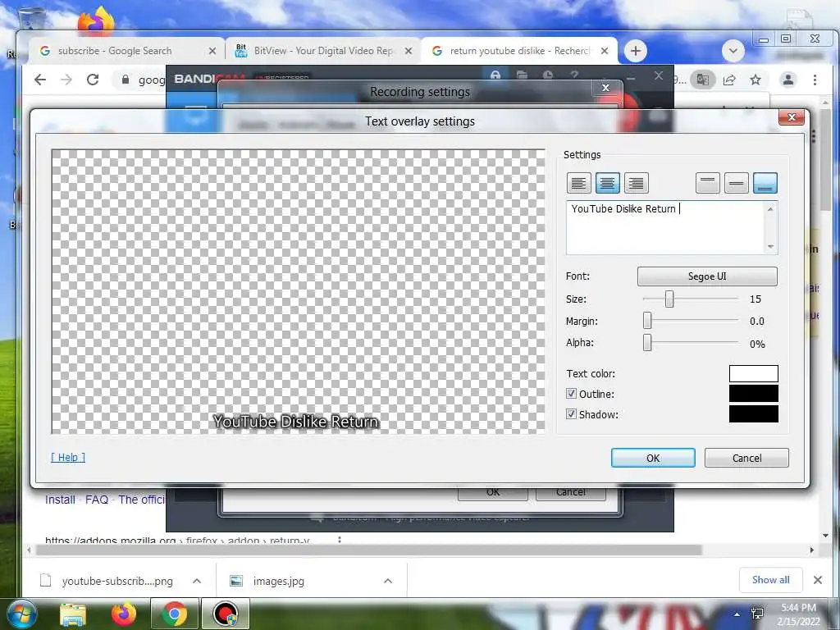Open a new Chrome tab
Image resolution: width=840 pixels, height=630 pixels.
pyautogui.click(x=636, y=51)
